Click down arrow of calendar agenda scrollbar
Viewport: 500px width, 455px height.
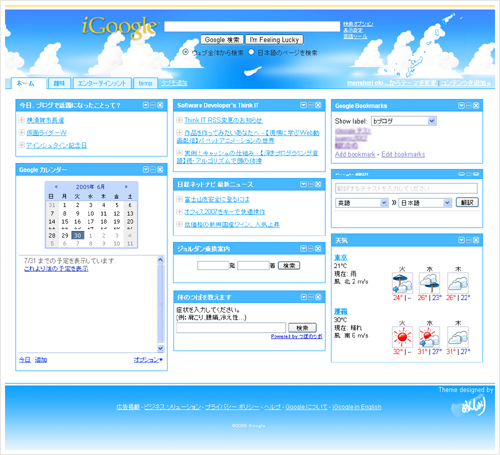coord(160,348)
